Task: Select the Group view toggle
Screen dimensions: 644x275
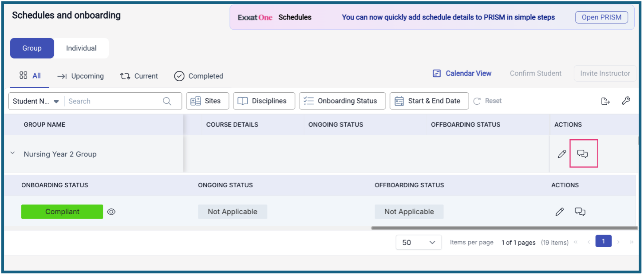Action: 32,48
